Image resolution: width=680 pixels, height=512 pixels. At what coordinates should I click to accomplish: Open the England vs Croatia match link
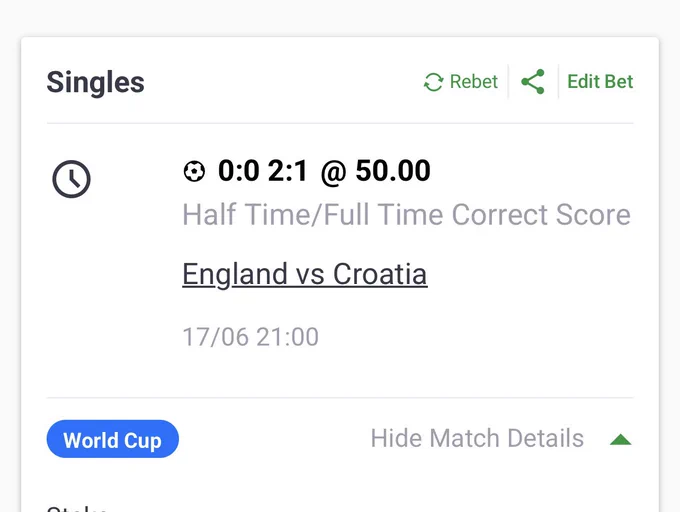coord(305,274)
